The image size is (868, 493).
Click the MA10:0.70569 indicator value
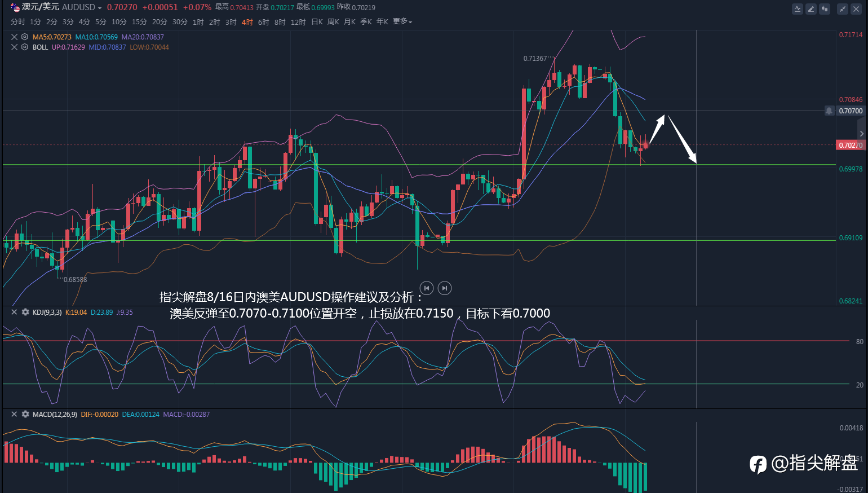(96, 37)
